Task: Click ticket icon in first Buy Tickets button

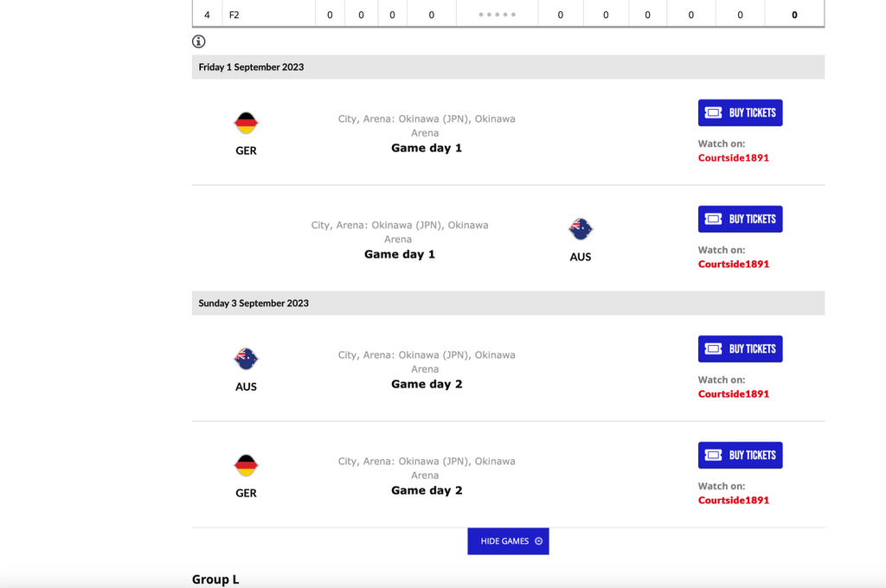Action: (713, 113)
